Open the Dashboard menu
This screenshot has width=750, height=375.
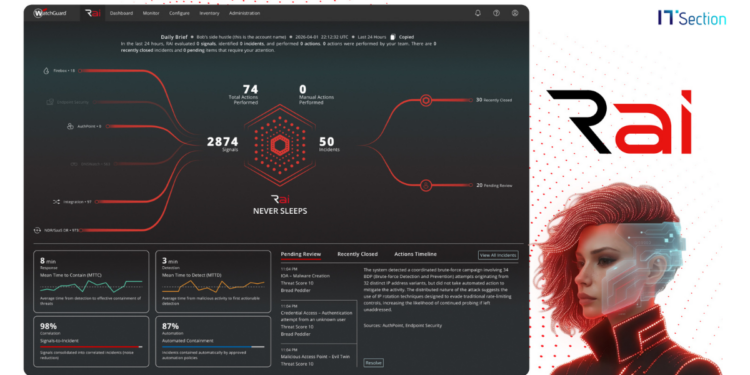[x=121, y=13]
